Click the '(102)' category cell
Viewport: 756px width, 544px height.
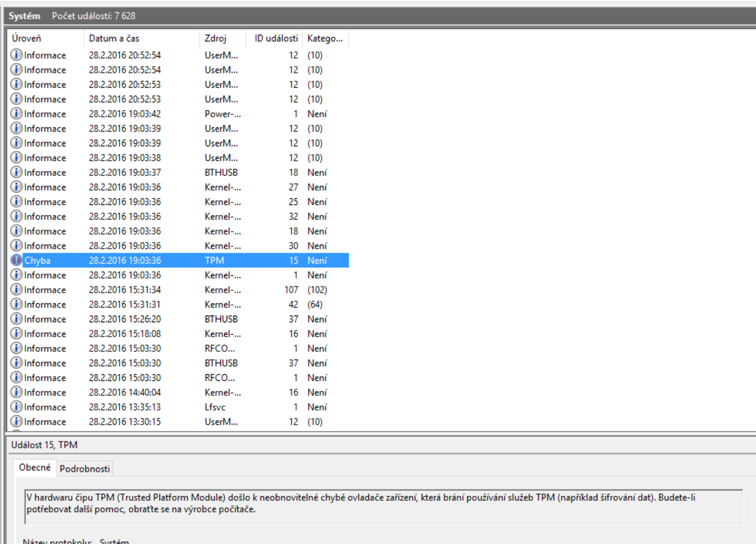(x=317, y=290)
